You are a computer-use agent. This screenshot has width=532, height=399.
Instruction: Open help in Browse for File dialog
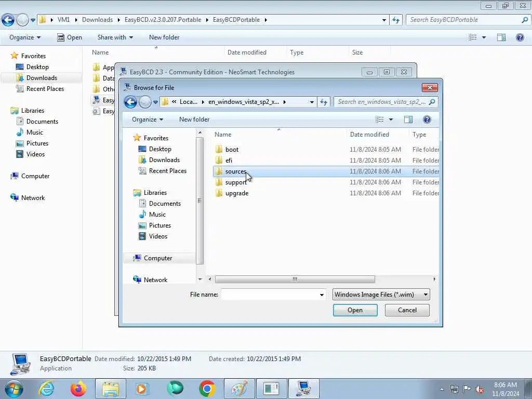pyautogui.click(x=427, y=119)
